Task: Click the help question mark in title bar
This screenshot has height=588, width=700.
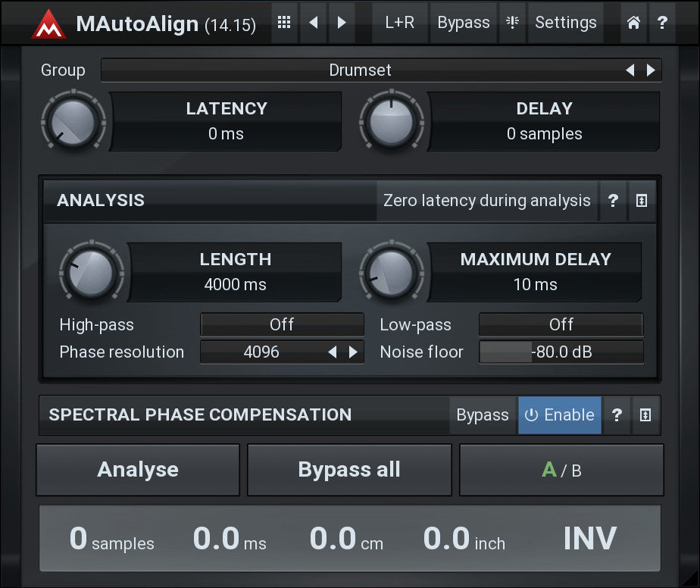Action: 661,23
